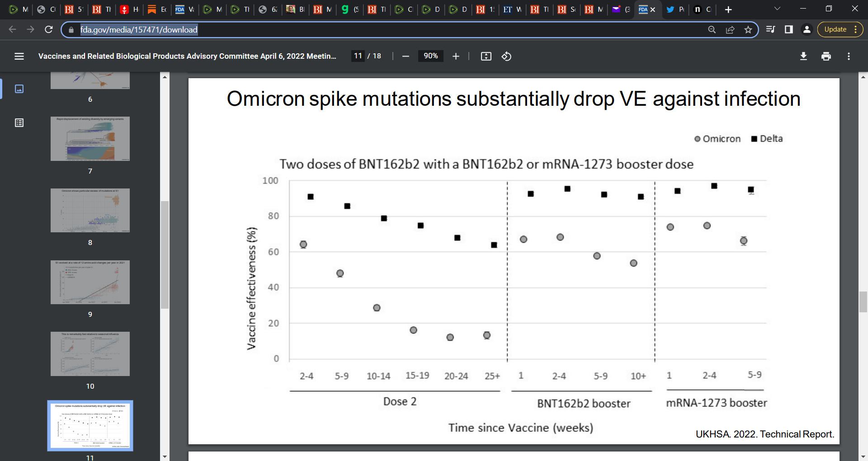Click main document scrollbar thumb

pyautogui.click(x=863, y=302)
